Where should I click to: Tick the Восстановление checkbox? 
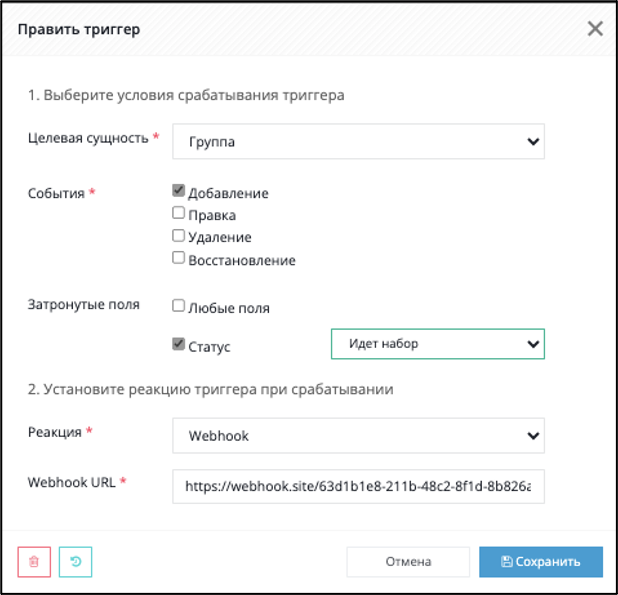pyautogui.click(x=178, y=258)
